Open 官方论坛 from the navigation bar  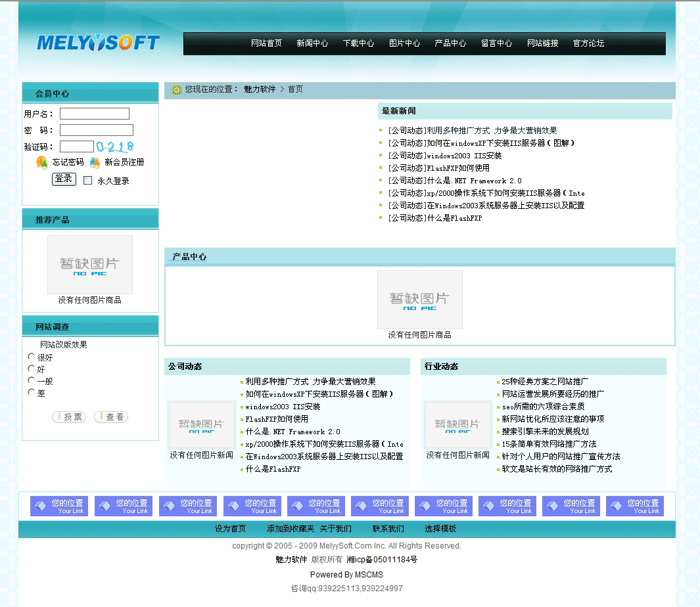(588, 43)
